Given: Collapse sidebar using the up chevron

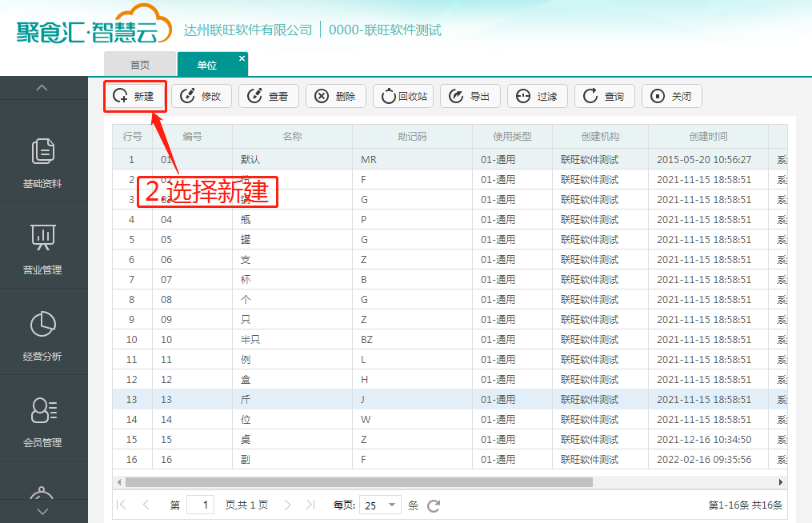Looking at the screenshot, I should coord(42,88).
